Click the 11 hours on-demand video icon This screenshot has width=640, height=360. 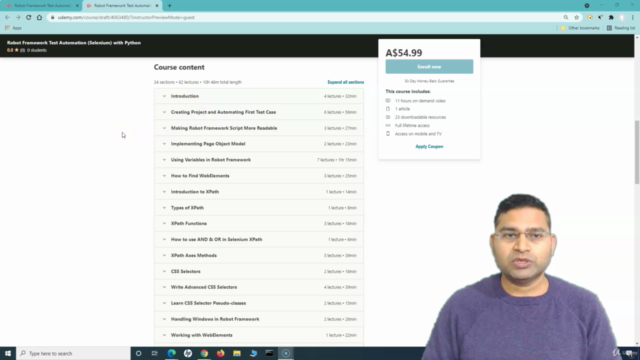point(388,101)
